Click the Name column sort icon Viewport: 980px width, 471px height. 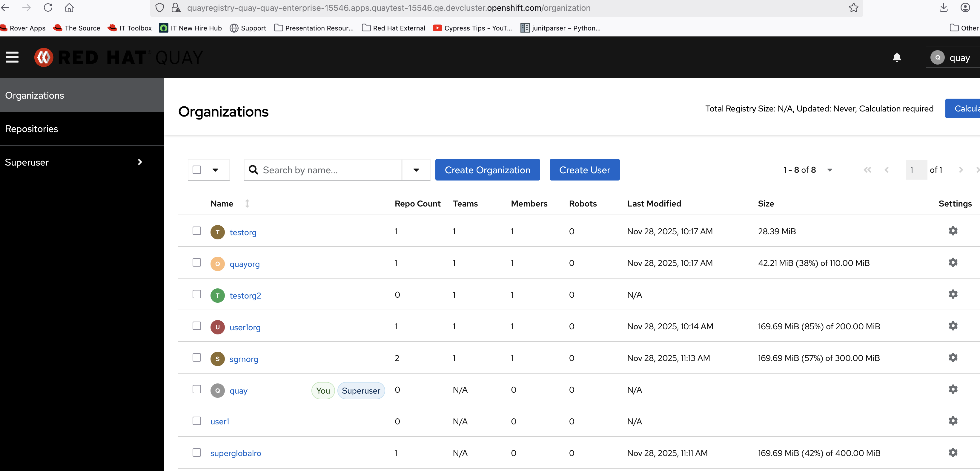[247, 204]
